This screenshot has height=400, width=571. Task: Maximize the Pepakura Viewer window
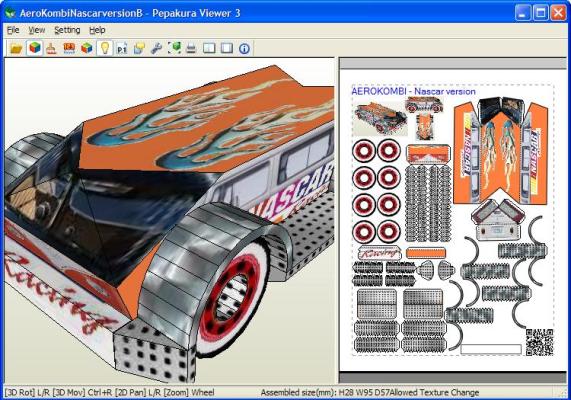(x=540, y=13)
